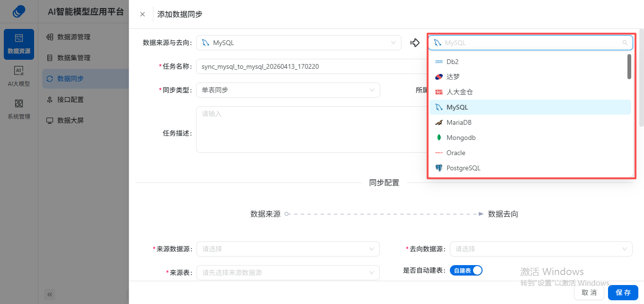Screen dimensions: 644x304
Task: Click the 人大金仓 logo icon
Action: (439, 92)
